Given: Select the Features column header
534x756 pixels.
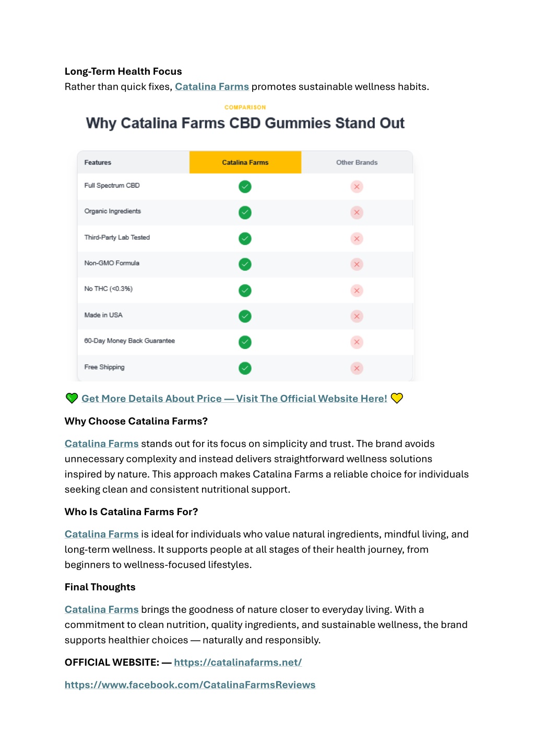Looking at the screenshot, I should pyautogui.click(x=134, y=162).
